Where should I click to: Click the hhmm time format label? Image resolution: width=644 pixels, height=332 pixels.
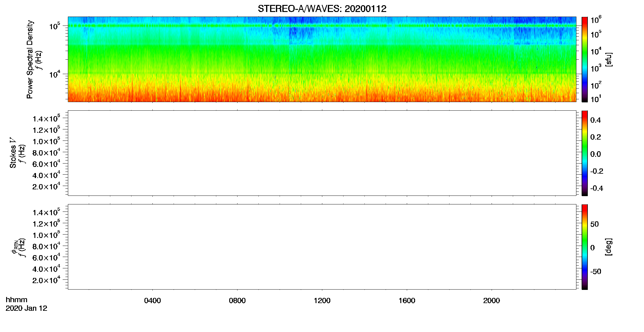17,300
